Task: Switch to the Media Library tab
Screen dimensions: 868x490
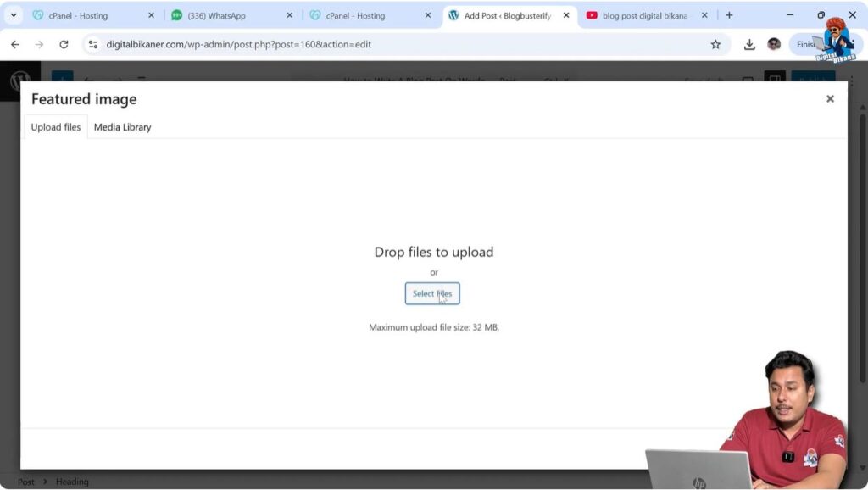Action: [122, 126]
